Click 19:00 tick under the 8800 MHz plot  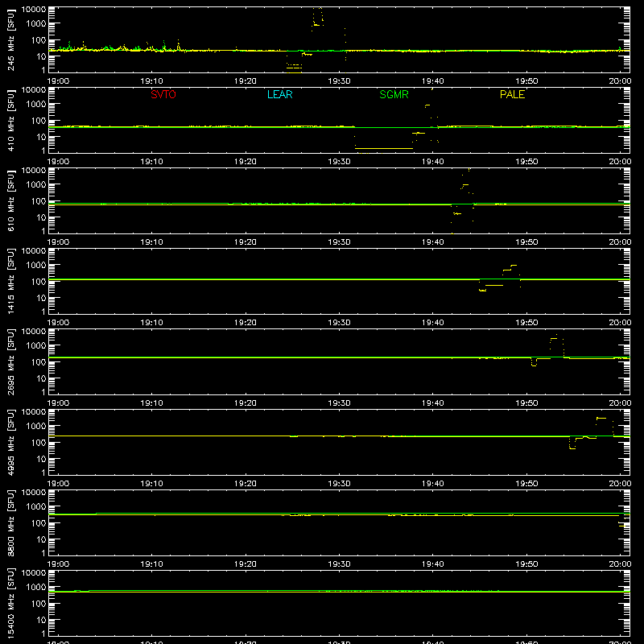tap(58, 564)
